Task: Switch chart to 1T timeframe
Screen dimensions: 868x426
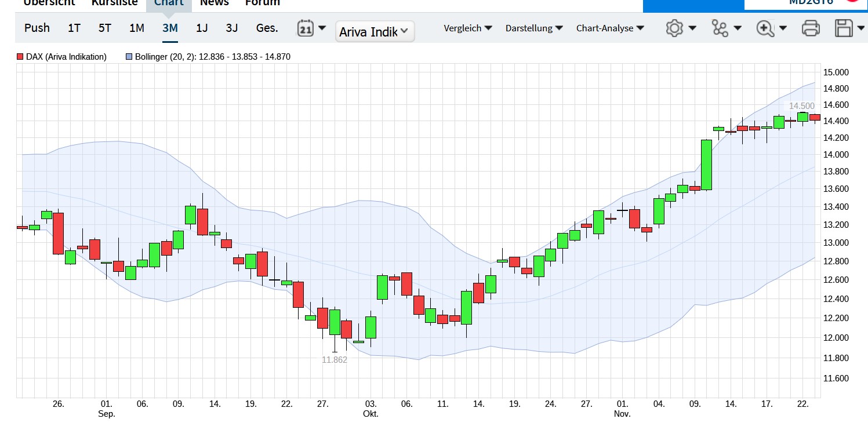Action: click(x=74, y=28)
